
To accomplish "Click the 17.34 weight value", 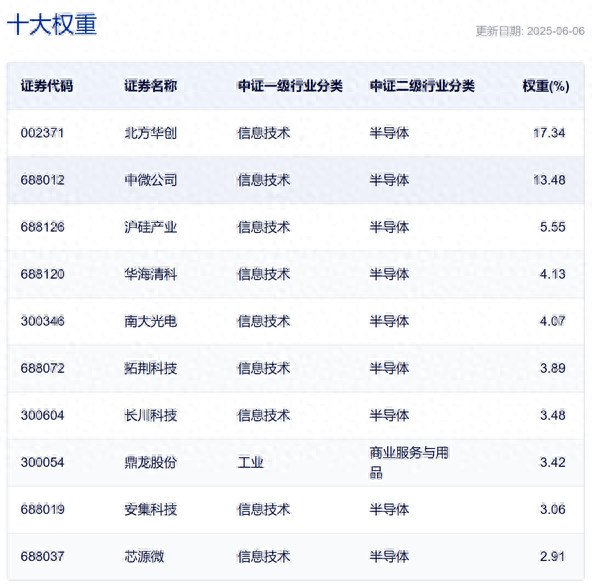I will [549, 133].
